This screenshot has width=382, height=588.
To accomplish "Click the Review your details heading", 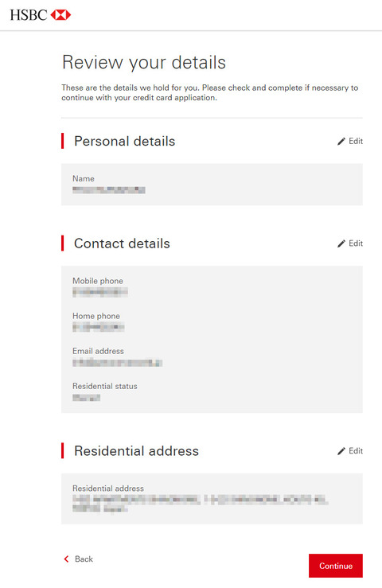I will pyautogui.click(x=144, y=63).
